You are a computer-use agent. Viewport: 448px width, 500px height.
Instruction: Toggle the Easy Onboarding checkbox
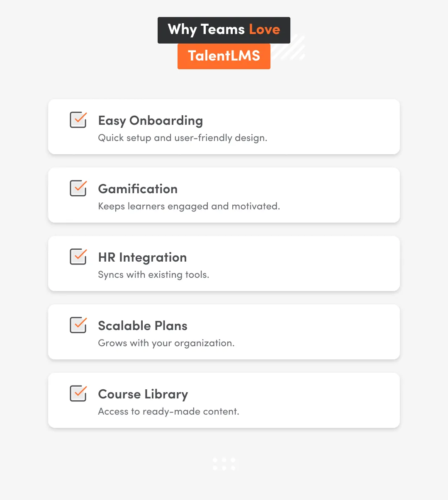pos(78,120)
